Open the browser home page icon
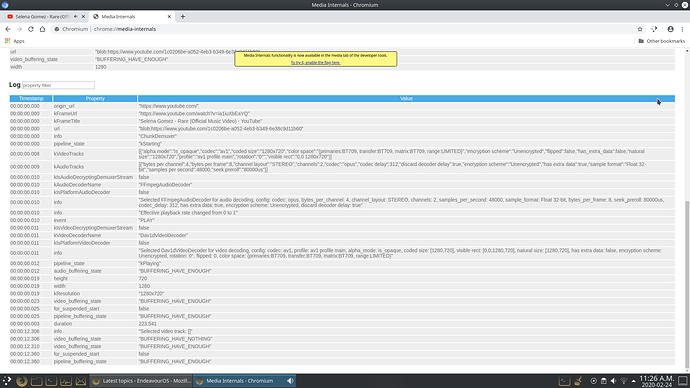Screen dimensions: 690x388 tap(42, 29)
